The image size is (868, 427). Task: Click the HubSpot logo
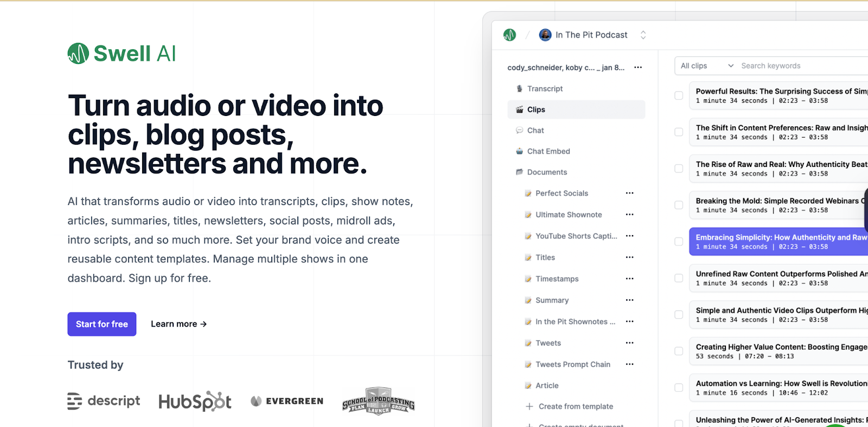(x=195, y=401)
